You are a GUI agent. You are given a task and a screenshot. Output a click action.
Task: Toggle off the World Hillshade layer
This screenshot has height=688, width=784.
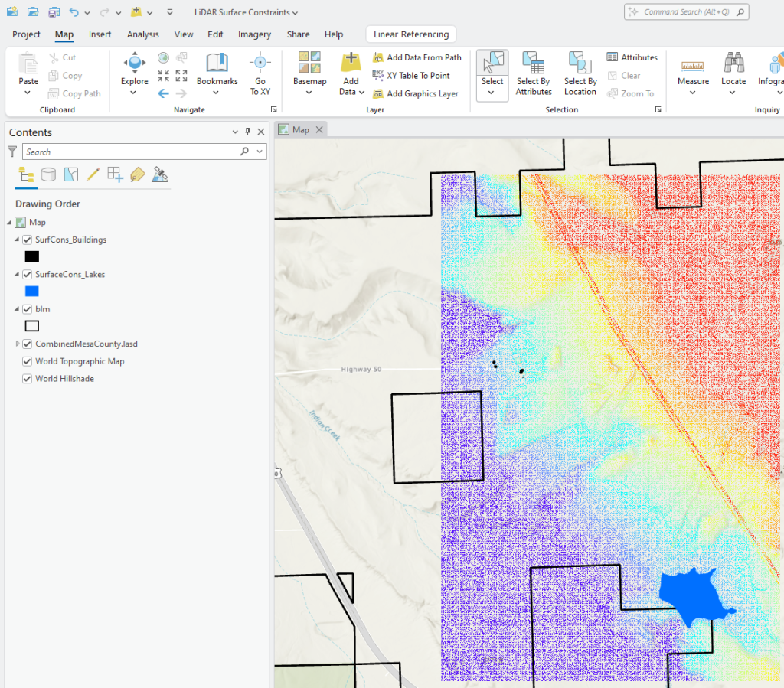tap(27, 378)
